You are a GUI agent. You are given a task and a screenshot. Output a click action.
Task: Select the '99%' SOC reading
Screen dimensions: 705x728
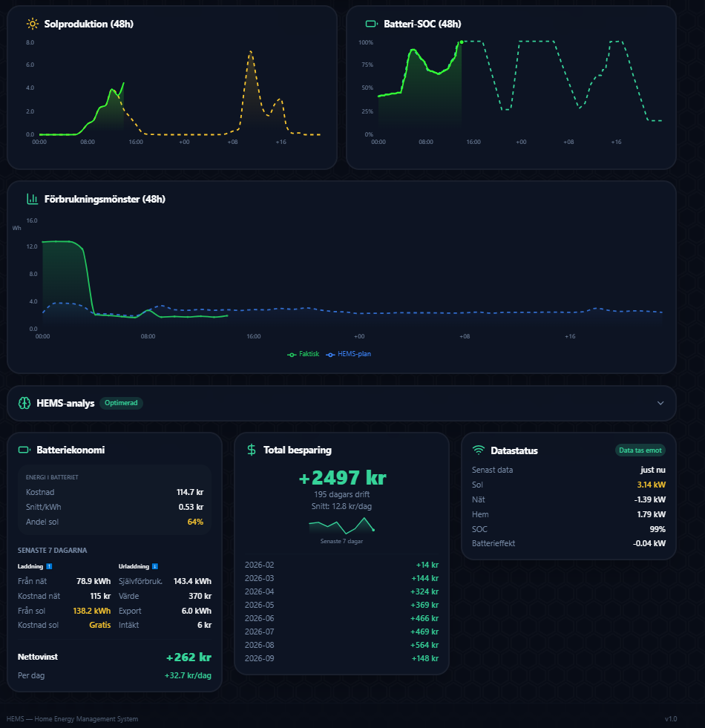coord(658,529)
